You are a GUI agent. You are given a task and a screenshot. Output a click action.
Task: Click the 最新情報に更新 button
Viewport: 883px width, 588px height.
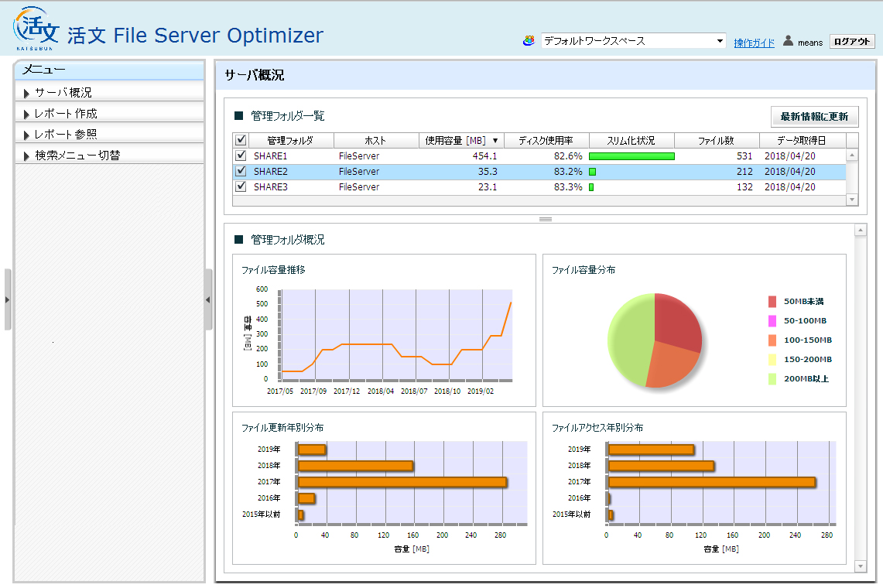(x=814, y=117)
